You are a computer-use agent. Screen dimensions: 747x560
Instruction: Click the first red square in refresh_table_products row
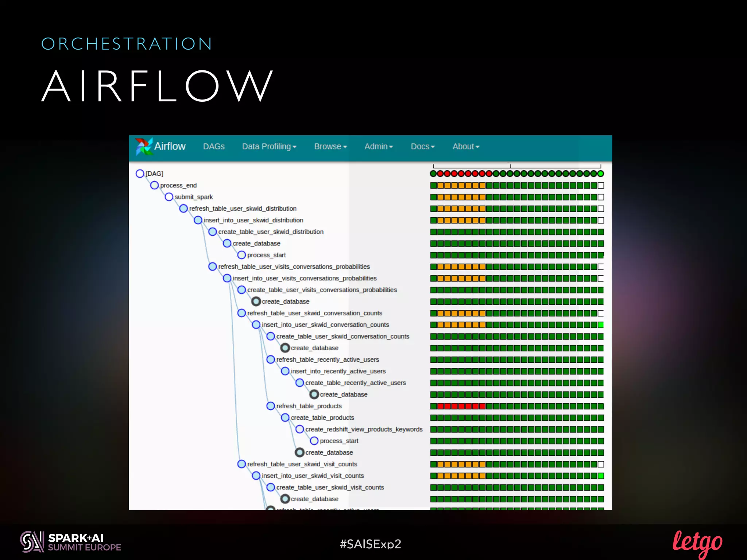[x=441, y=406]
